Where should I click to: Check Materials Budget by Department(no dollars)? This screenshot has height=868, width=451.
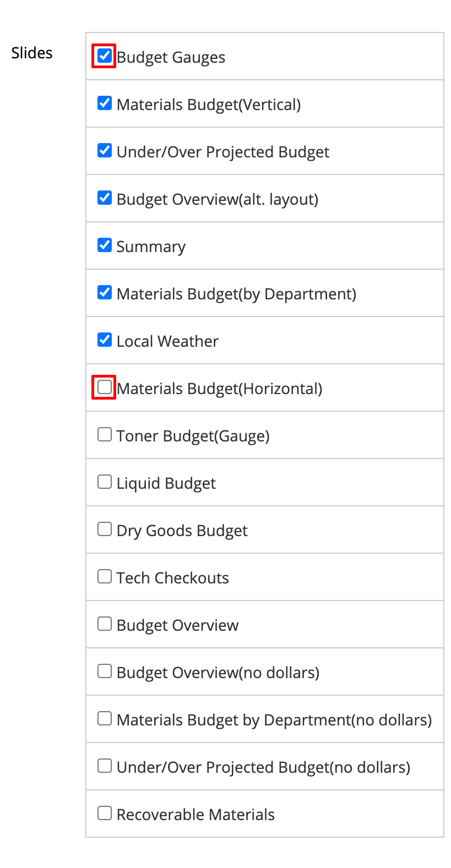pos(104,718)
